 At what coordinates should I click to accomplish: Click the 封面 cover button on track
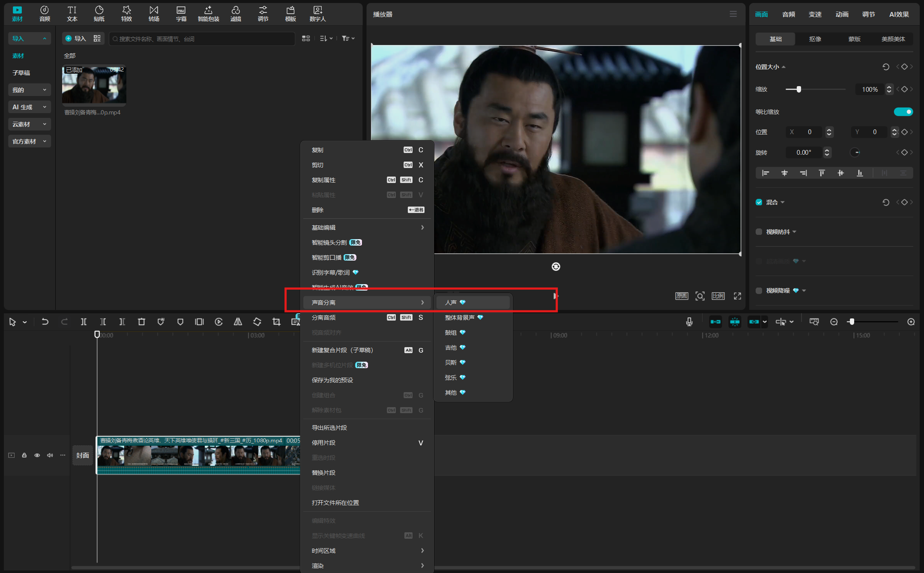83,455
